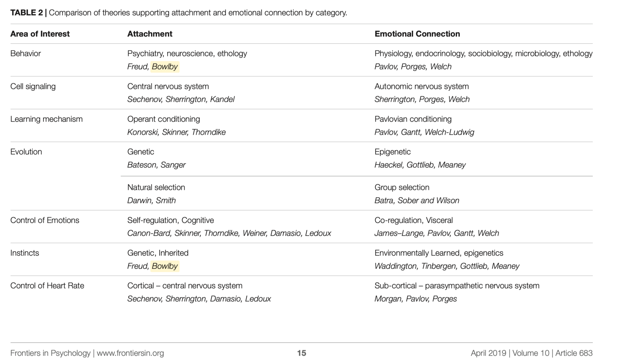Click the "Control of Emotions" row label
617x364 pixels.
tap(45, 220)
